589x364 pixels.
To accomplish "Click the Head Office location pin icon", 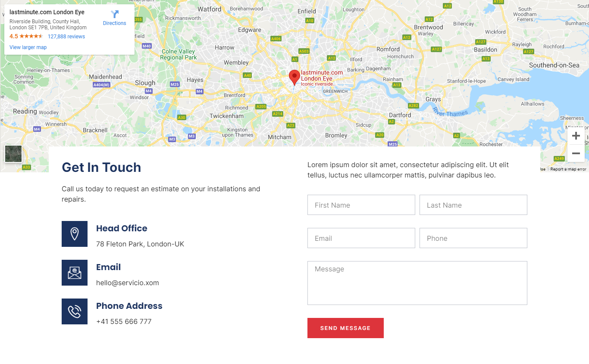I will [75, 234].
